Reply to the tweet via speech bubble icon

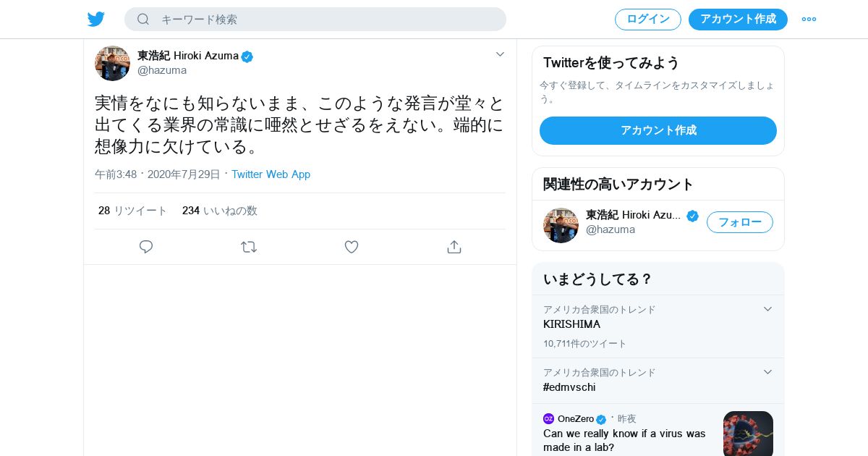pos(146,247)
